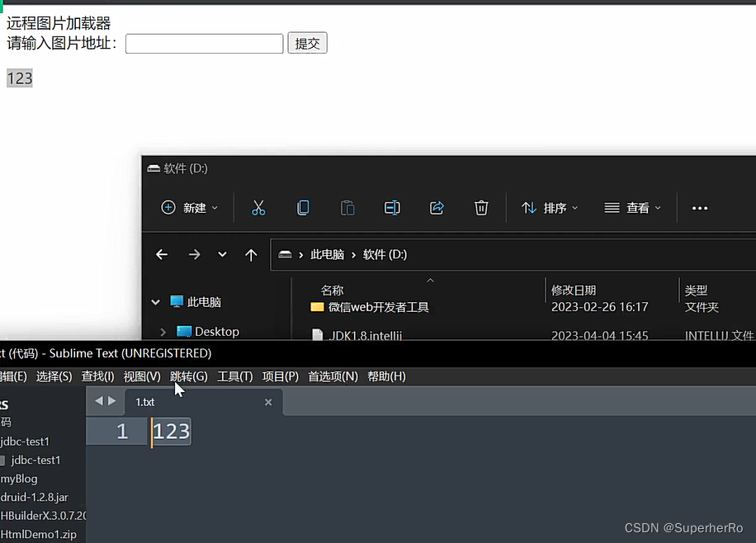The height and width of the screenshot is (543, 756).
Task: Open the 工具(T) menu in Sublime
Action: [234, 376]
